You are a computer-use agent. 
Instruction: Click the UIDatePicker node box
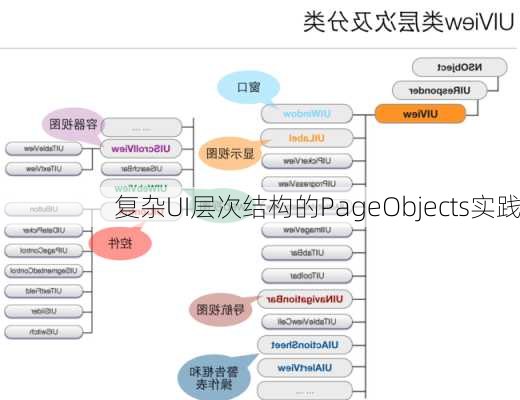44,230
